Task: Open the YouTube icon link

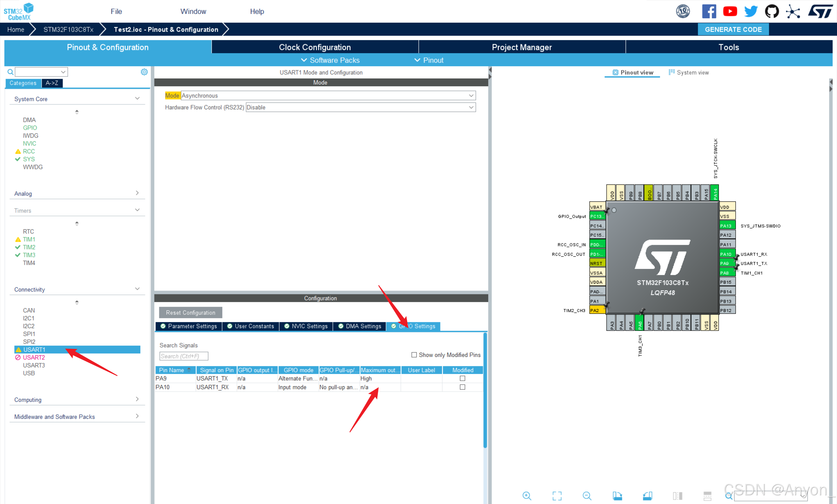Action: [x=730, y=11]
